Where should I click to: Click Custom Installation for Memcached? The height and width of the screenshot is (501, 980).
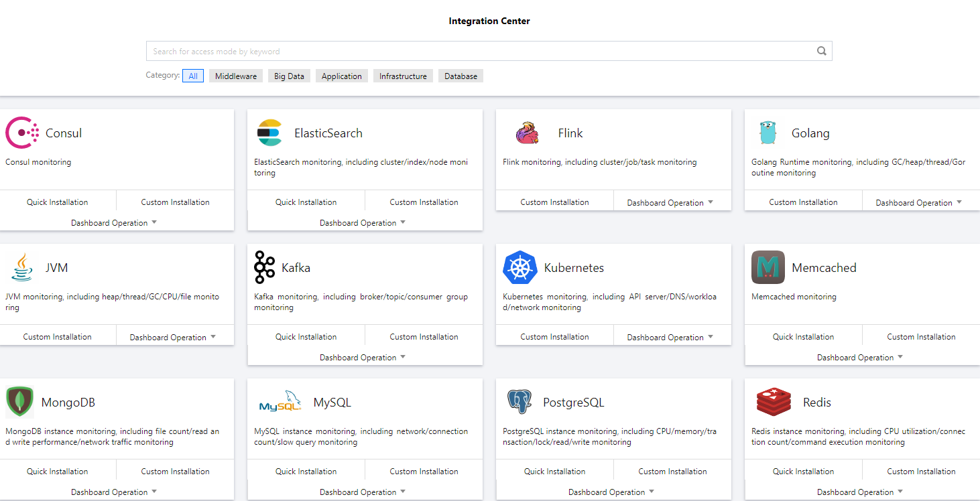[x=922, y=336]
